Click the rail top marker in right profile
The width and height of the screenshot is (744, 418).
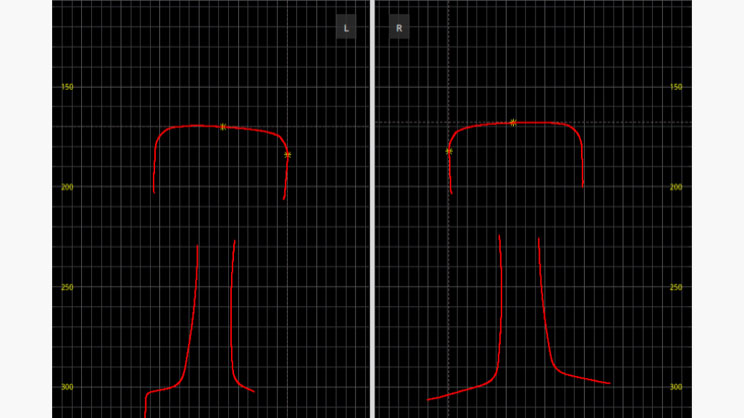[x=513, y=122]
